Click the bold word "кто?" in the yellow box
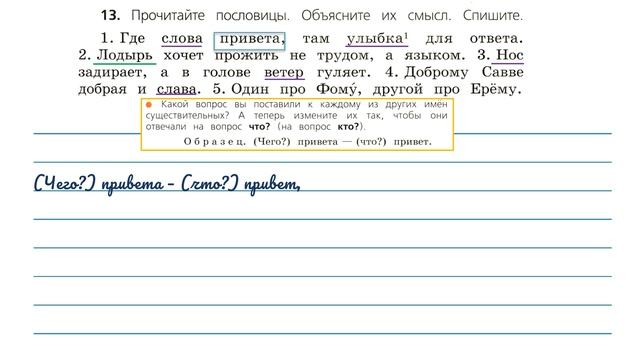This screenshot has width=640, height=360. (x=348, y=127)
